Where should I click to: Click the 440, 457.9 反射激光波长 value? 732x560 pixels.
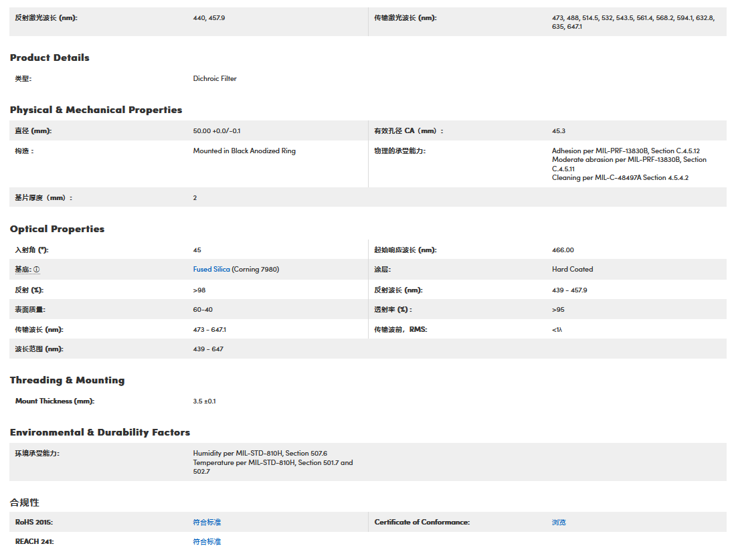pos(209,18)
